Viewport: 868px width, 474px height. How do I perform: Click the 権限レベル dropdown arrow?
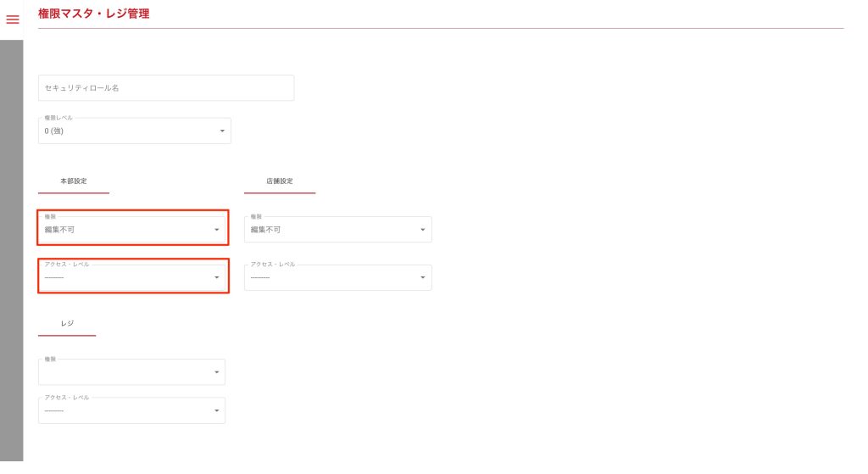pyautogui.click(x=222, y=131)
